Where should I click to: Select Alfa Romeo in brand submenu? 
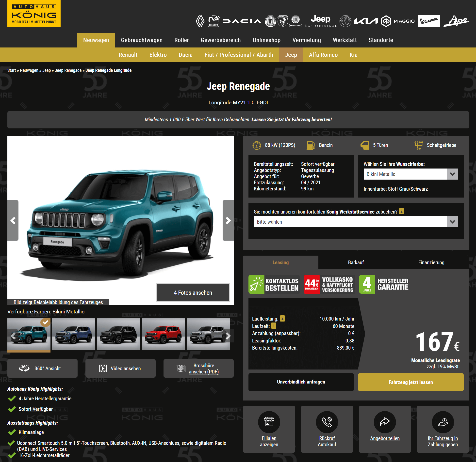(x=323, y=55)
